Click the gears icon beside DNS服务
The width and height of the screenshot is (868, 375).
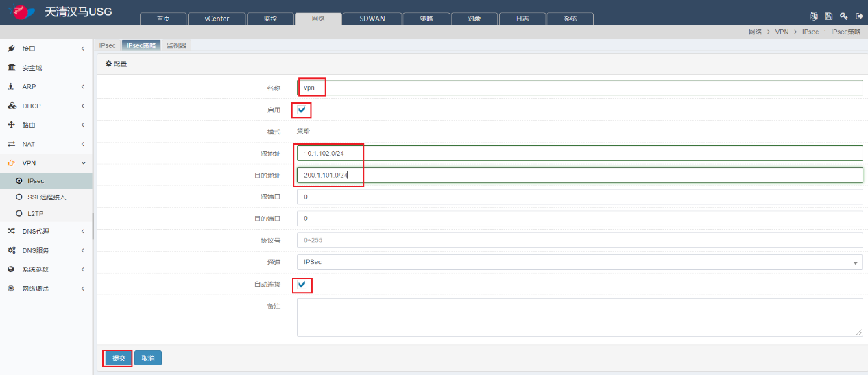(11, 250)
